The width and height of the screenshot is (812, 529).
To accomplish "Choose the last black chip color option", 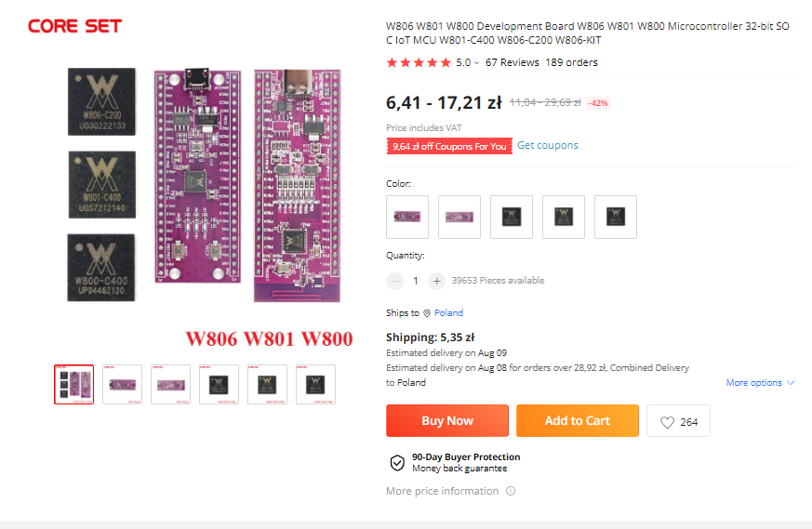I will pos(616,217).
